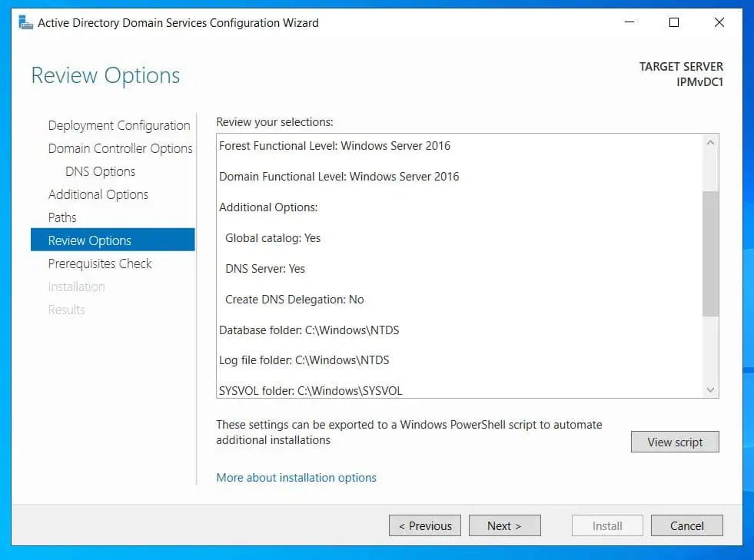Select DNS Options in sidebar
The height and width of the screenshot is (560, 754).
click(x=100, y=171)
